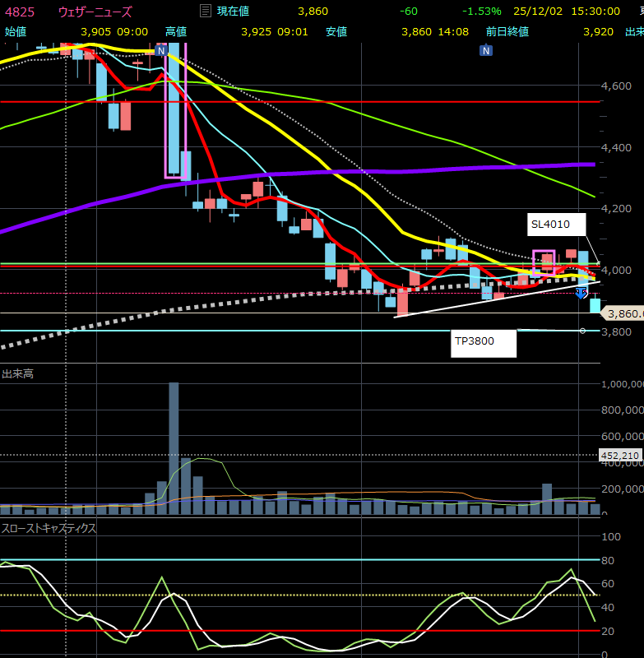
Task: Click the stock code 4825 field
Action: pos(21,12)
